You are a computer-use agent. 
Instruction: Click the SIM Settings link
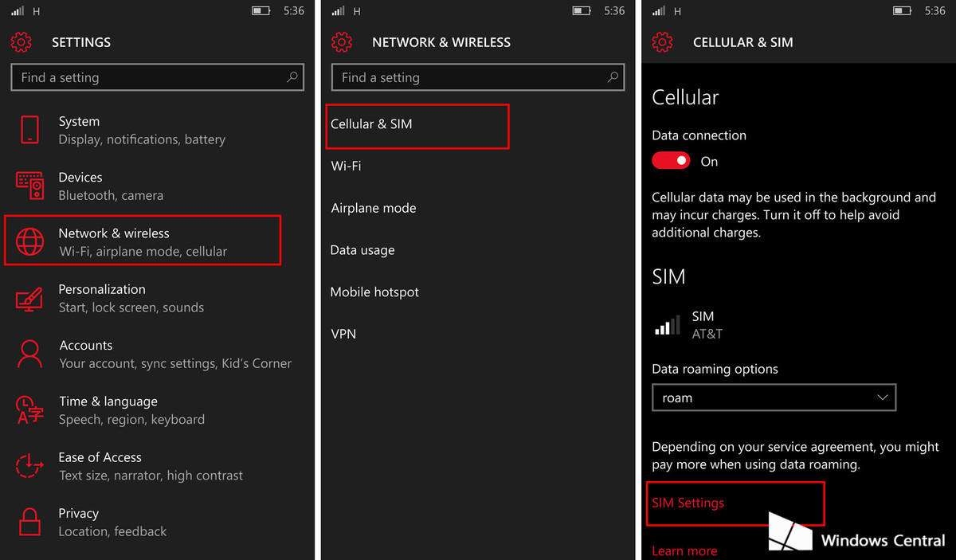(x=688, y=503)
